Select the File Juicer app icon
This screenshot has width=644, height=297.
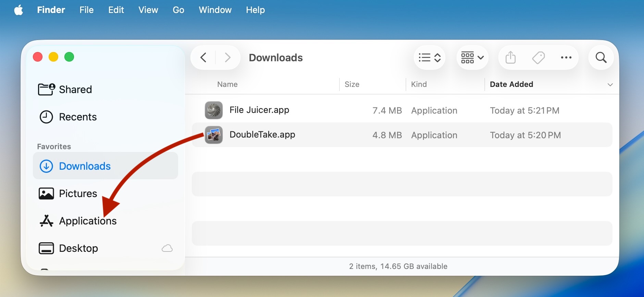click(x=214, y=110)
